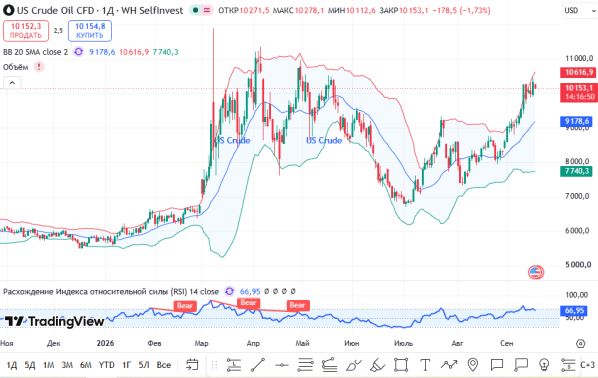Select the pitchfork channel drawing tool
The height and width of the screenshot is (378, 598).
coord(330,365)
